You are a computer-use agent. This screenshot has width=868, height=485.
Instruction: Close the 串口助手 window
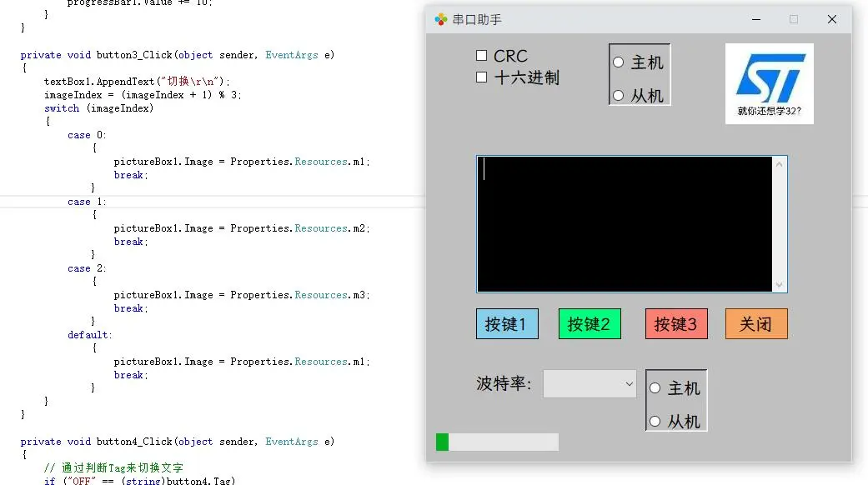pos(831,19)
